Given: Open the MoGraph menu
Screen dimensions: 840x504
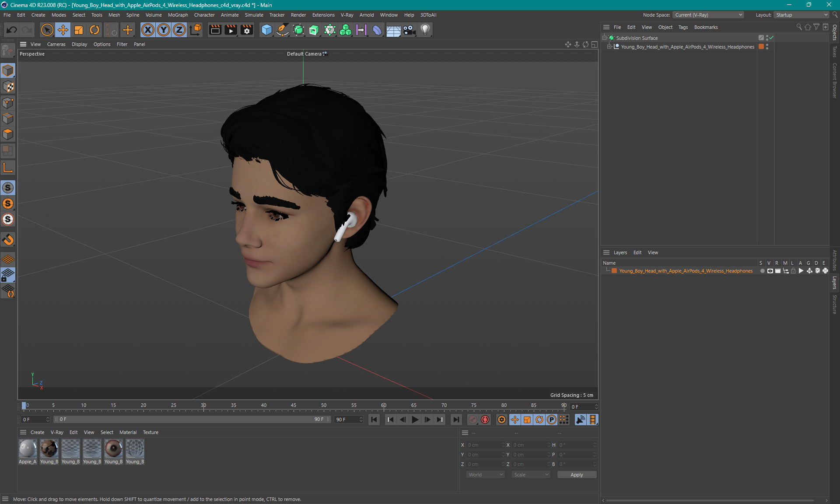Looking at the screenshot, I should point(178,15).
